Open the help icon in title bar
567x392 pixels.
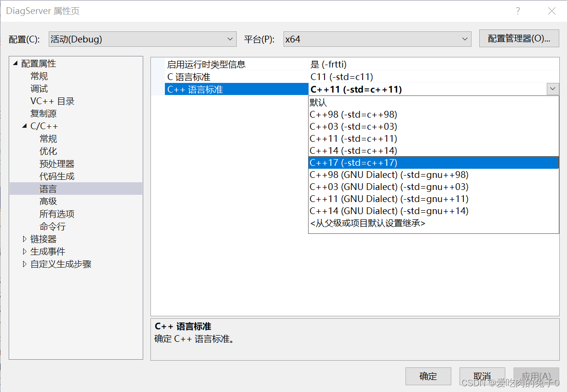(517, 11)
